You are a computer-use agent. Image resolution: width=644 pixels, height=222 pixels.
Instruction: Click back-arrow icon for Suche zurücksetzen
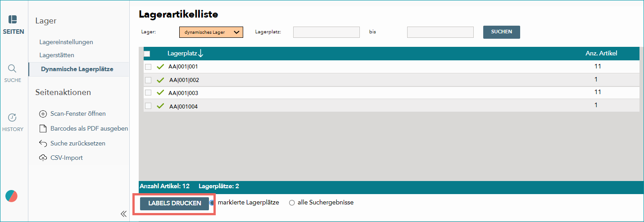[43, 143]
